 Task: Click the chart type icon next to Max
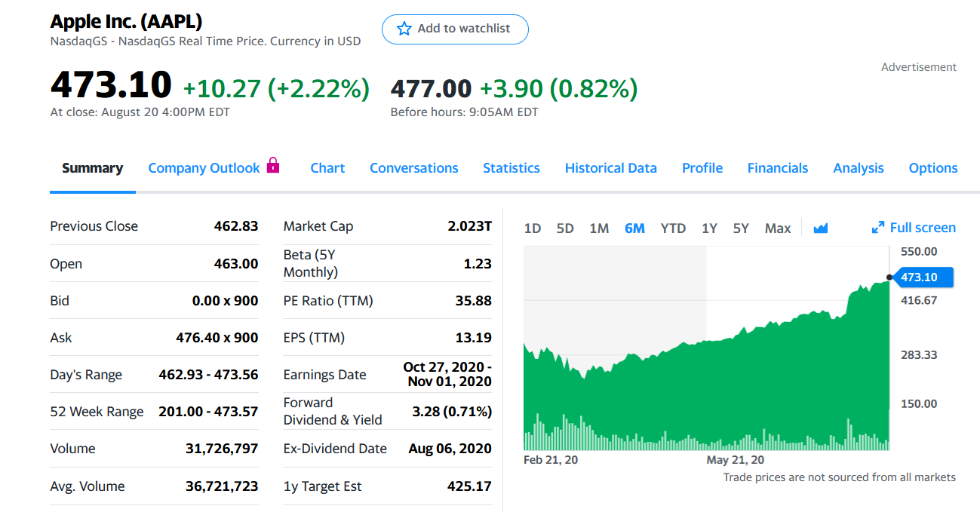(x=821, y=228)
